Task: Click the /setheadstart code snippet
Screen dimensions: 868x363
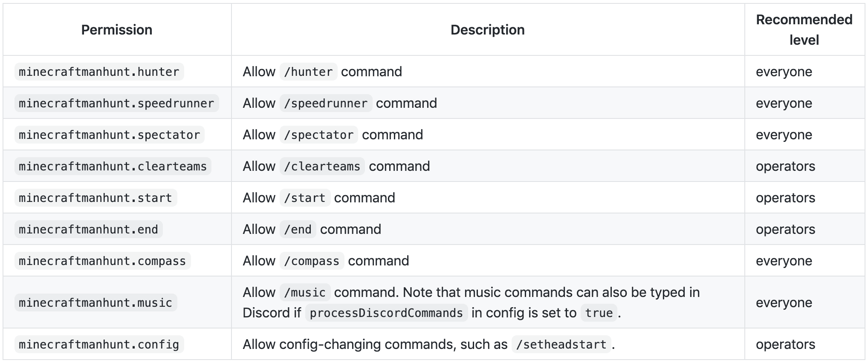Action: pyautogui.click(x=561, y=344)
